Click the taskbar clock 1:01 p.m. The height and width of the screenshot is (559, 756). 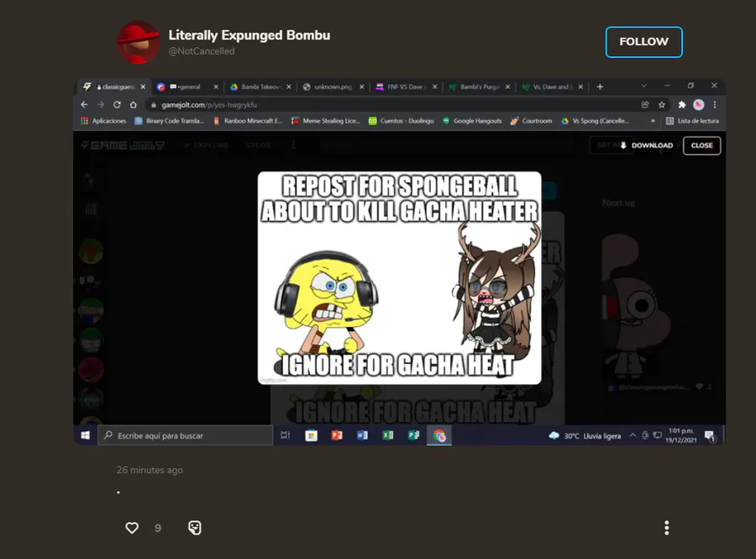pos(681,435)
